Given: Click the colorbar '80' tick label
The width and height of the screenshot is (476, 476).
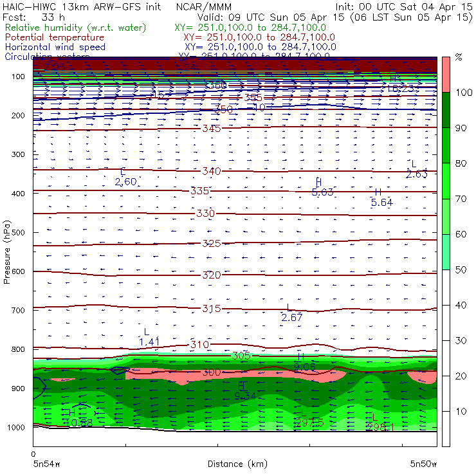Looking at the screenshot, I should coord(461,163).
